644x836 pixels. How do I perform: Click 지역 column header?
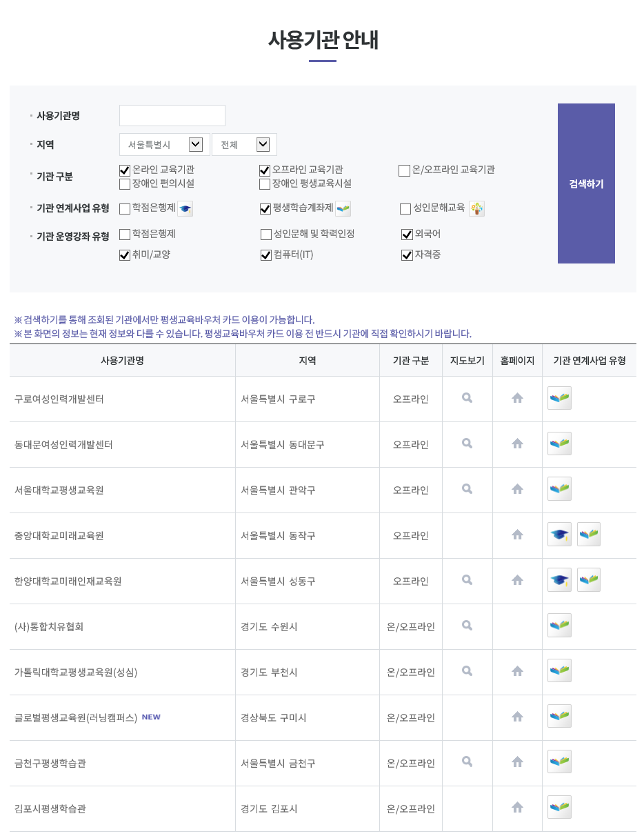click(x=308, y=360)
